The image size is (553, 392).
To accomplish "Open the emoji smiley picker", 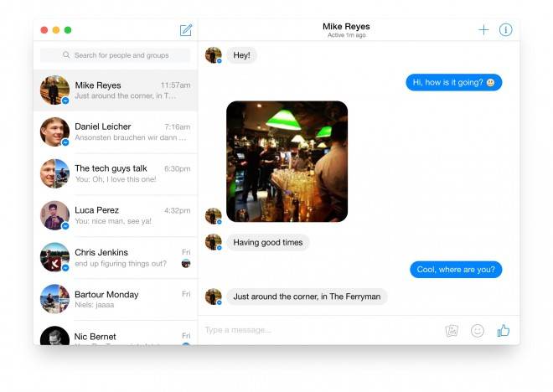I will (478, 331).
